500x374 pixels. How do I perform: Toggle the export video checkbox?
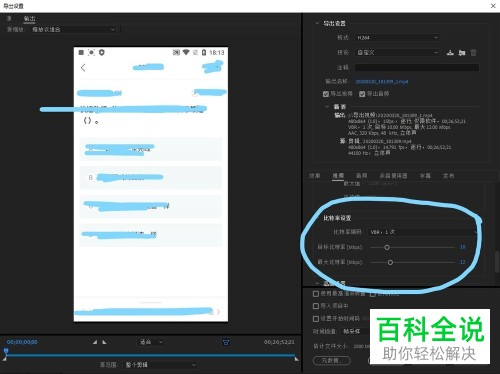(326, 94)
